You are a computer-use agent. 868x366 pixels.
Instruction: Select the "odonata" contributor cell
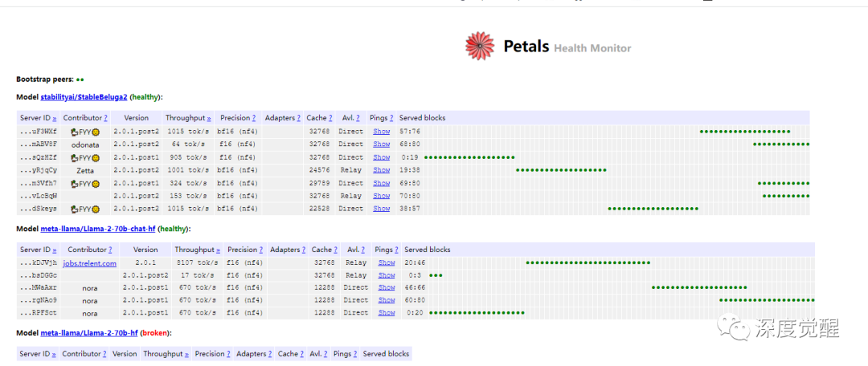[x=84, y=144]
